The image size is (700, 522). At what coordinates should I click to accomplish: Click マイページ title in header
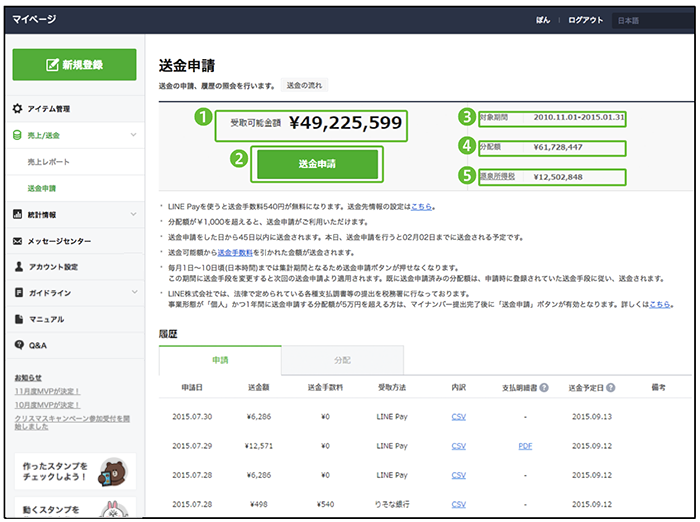[34, 19]
